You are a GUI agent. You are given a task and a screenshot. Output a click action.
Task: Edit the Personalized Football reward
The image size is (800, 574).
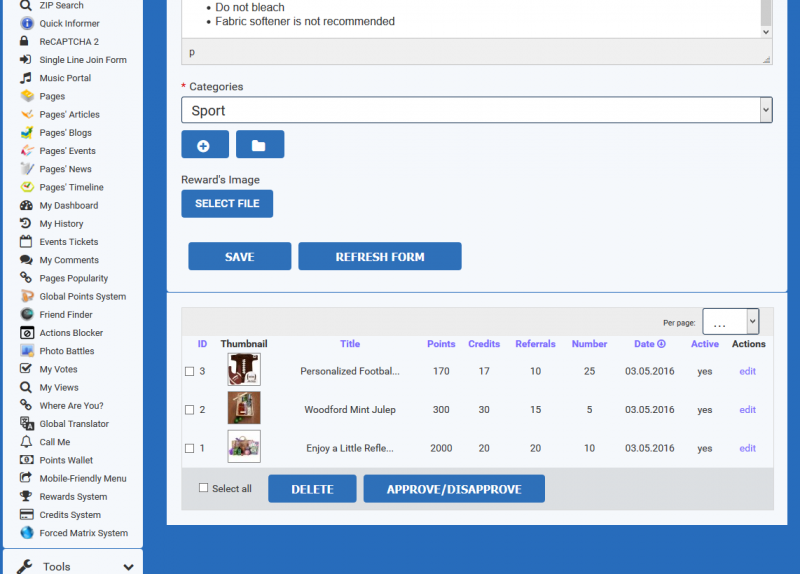tap(747, 371)
